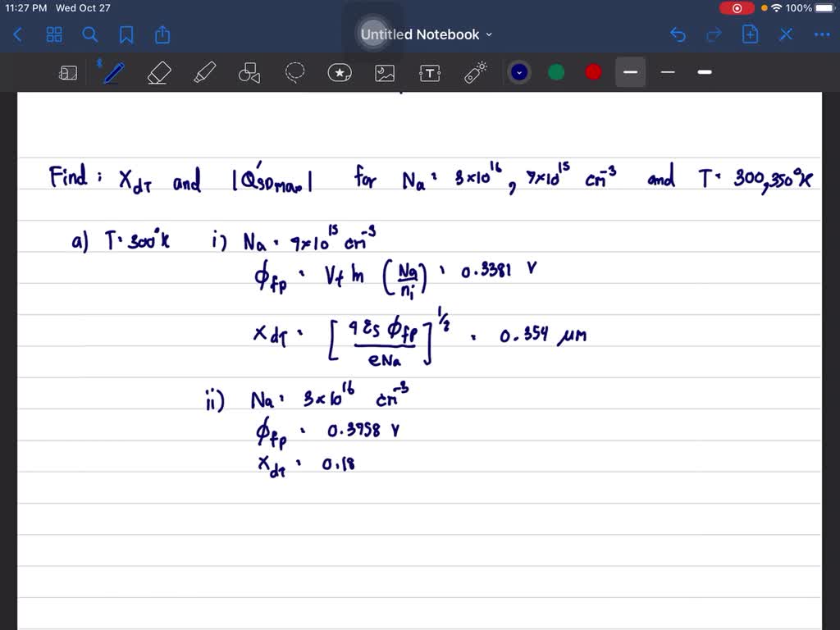The image size is (840, 630).
Task: Expand the blue color options chevron
Action: click(x=518, y=72)
